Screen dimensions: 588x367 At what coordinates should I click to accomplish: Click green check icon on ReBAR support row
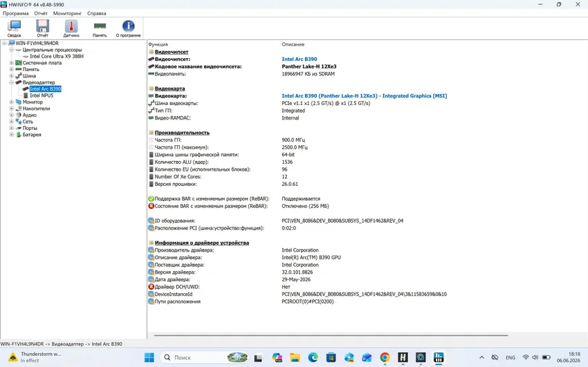pyautogui.click(x=151, y=198)
